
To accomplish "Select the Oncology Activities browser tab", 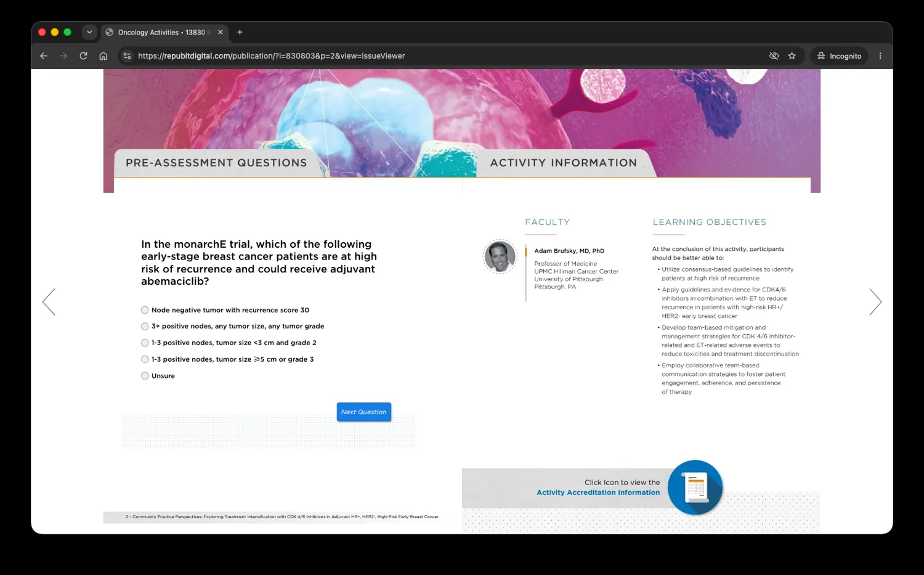I will tap(163, 32).
